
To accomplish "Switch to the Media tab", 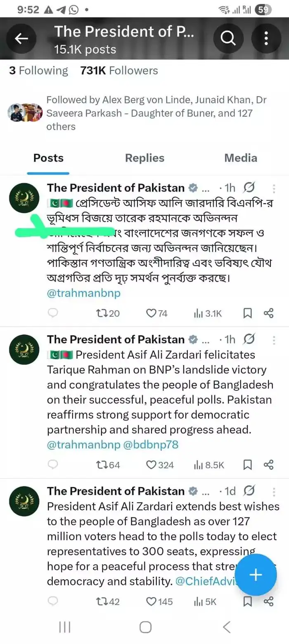I will [241, 157].
